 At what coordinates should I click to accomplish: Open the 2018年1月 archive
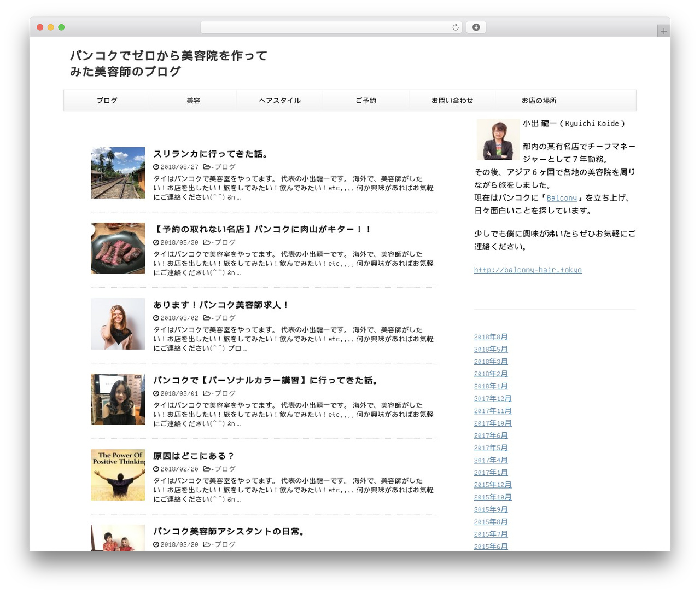(x=491, y=386)
